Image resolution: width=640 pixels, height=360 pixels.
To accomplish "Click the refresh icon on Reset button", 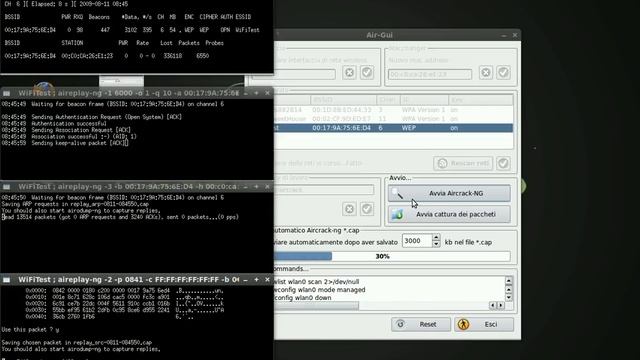I will [400, 324].
